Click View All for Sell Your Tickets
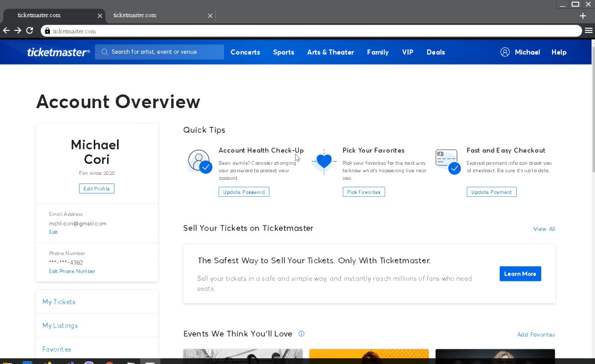 (544, 229)
